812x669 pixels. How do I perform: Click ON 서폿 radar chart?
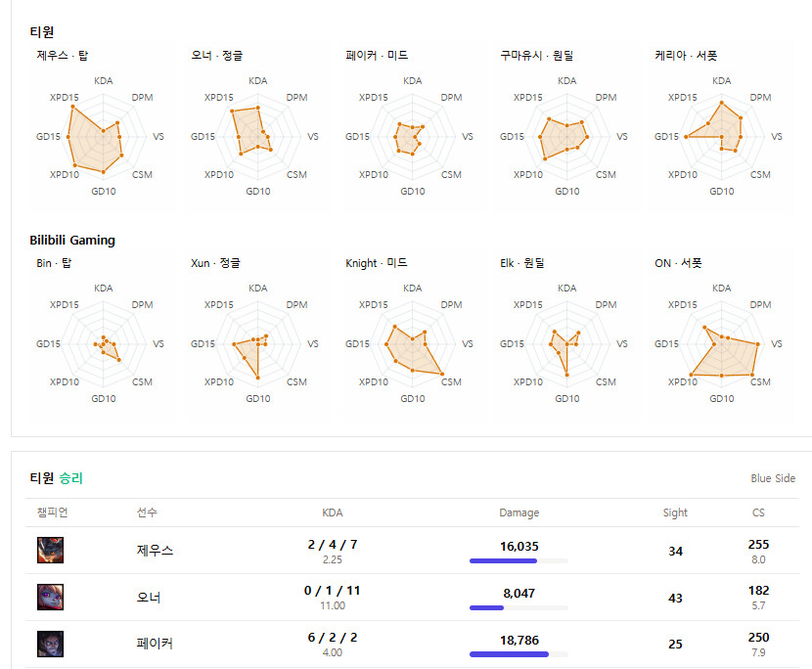point(722,344)
